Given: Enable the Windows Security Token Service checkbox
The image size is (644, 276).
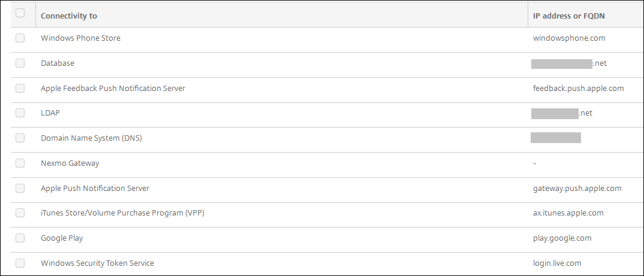Looking at the screenshot, I should pos(20,263).
